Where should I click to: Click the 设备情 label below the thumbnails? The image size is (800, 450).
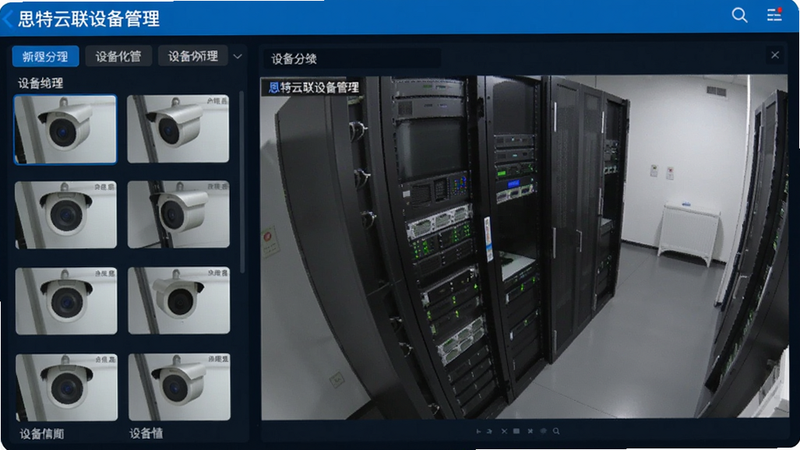(146, 434)
